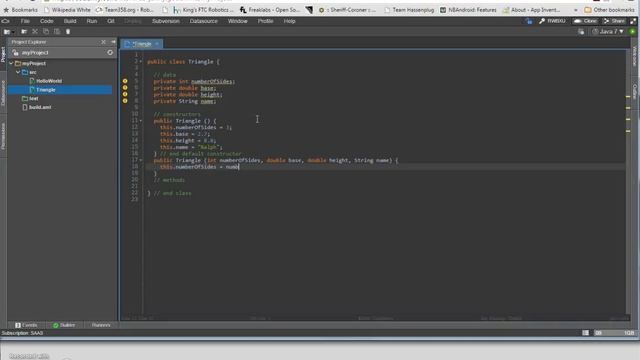Open the Datasource side tab
This screenshot has width=640, height=360.
click(x=3, y=93)
